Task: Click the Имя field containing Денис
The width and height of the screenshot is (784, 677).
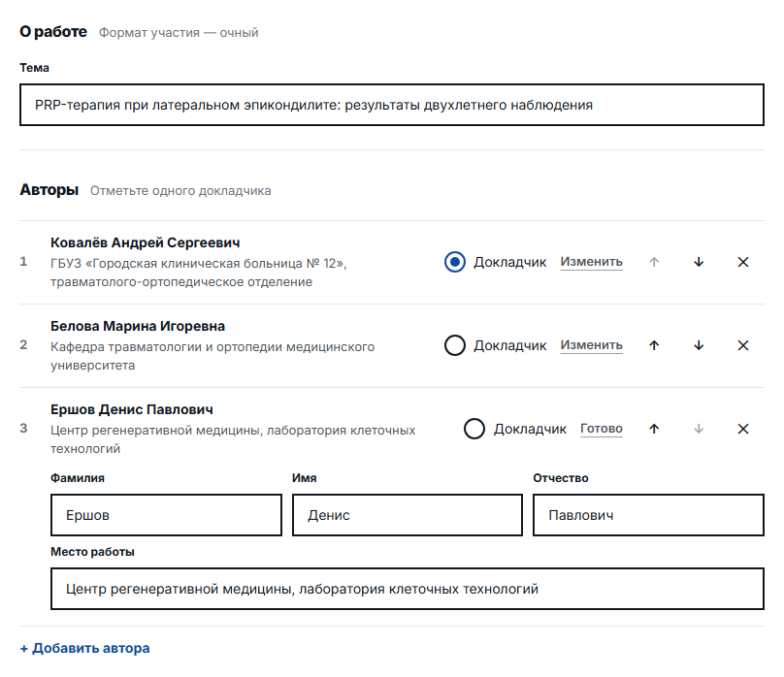Action: pyautogui.click(x=407, y=515)
